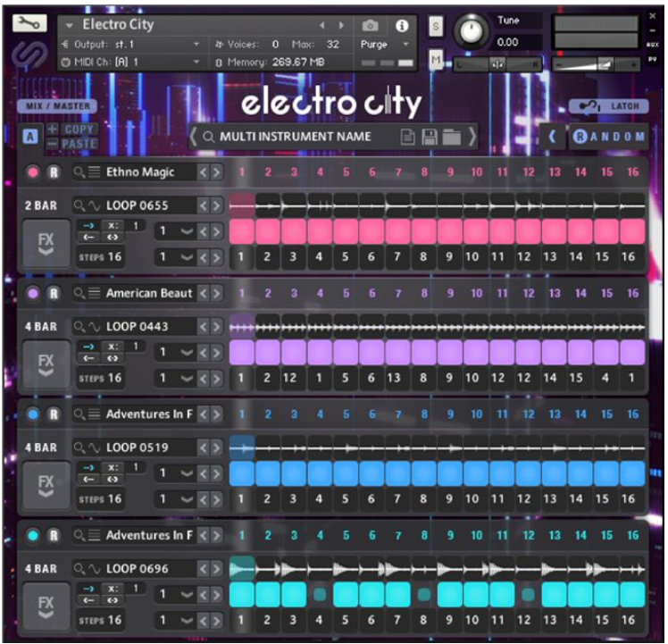Screen dimensions: 668x644
Task: Click STEPS 16 in Ethno Magic layer
Action: pos(100,257)
